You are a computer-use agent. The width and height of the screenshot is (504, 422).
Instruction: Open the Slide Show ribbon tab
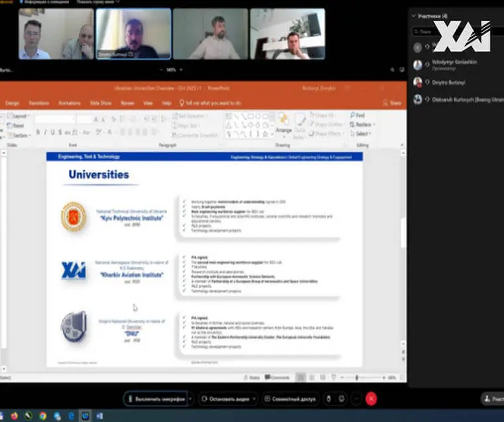(100, 103)
